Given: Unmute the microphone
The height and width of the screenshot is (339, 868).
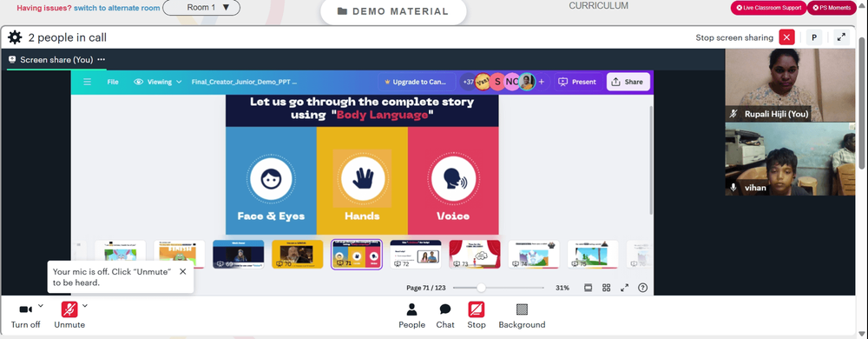Looking at the screenshot, I should pyautogui.click(x=69, y=316).
